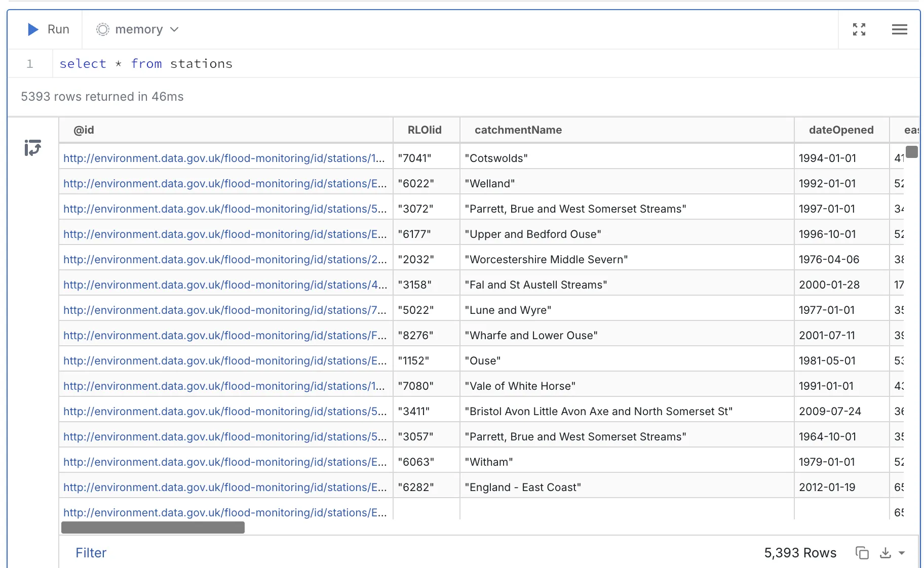Image resolution: width=924 pixels, height=568 pixels.
Task: Click the RLOIid column header
Action: [425, 130]
